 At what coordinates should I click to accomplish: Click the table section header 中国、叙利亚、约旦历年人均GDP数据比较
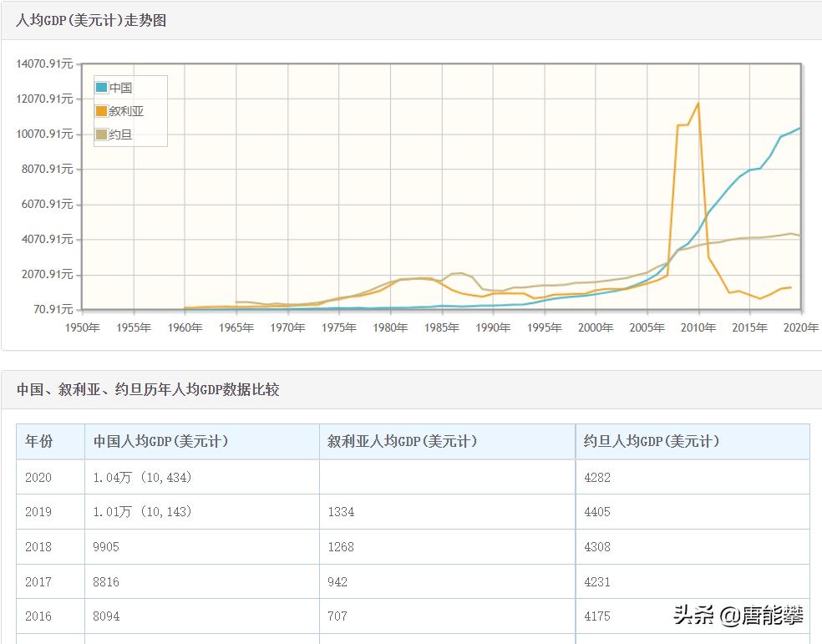149,389
